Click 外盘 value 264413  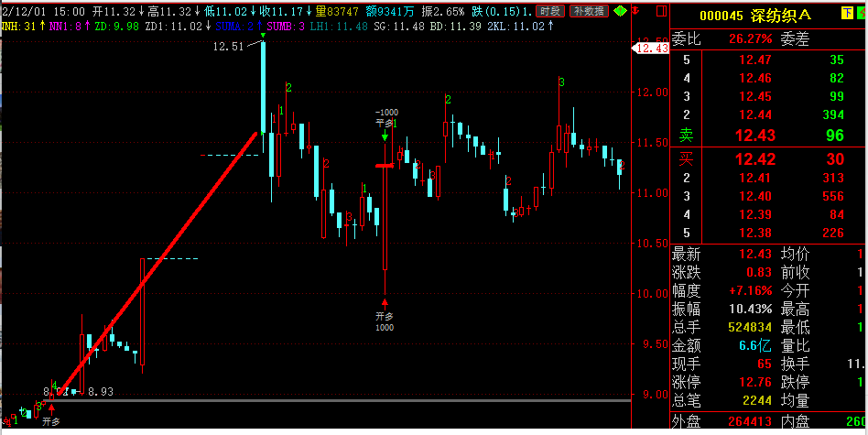(x=750, y=421)
